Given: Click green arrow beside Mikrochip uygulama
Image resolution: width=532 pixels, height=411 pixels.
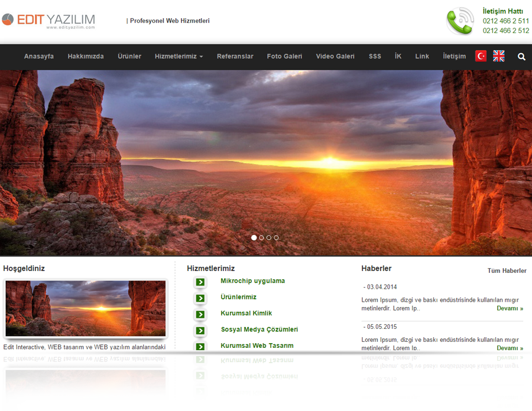Looking at the screenshot, I should [200, 282].
